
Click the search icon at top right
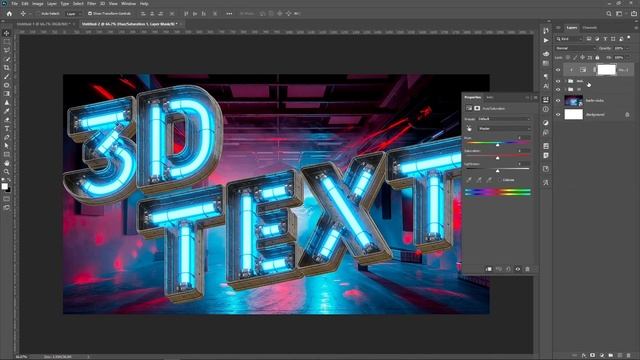coord(609,13)
